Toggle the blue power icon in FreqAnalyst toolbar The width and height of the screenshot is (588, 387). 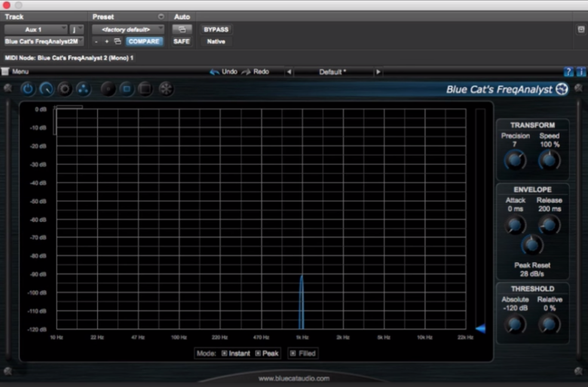28,89
